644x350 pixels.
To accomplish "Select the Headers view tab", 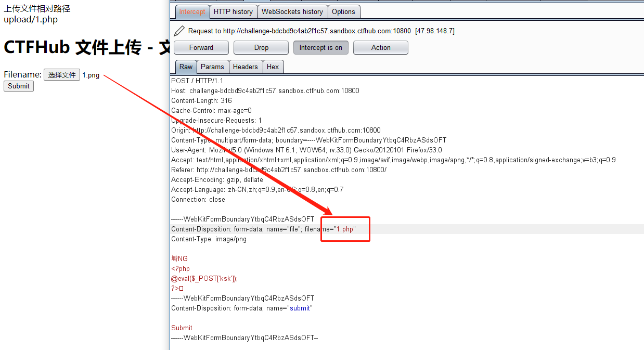I will tap(245, 67).
